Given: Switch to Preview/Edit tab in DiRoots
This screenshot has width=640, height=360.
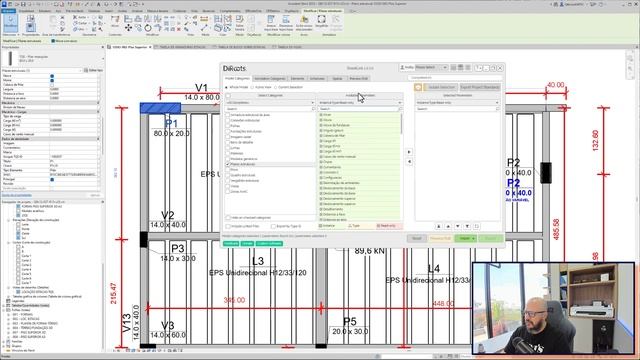Looking at the screenshot, I should (x=358, y=78).
